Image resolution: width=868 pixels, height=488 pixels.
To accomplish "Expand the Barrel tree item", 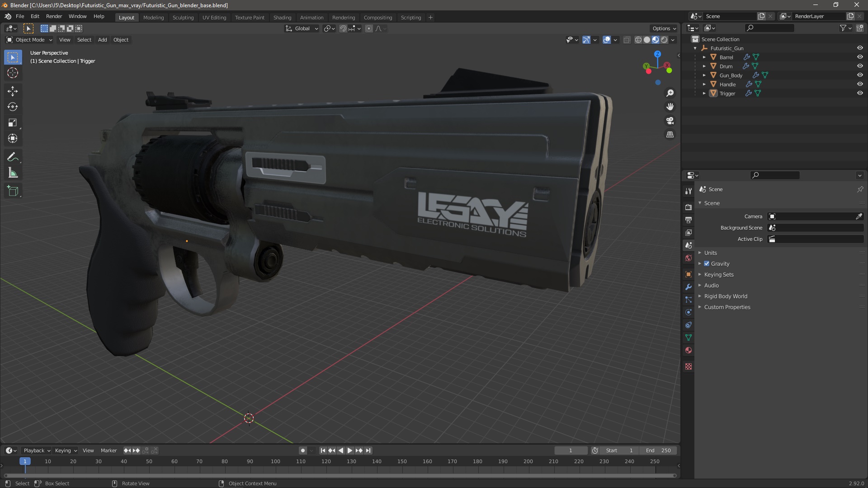I will [x=704, y=57].
